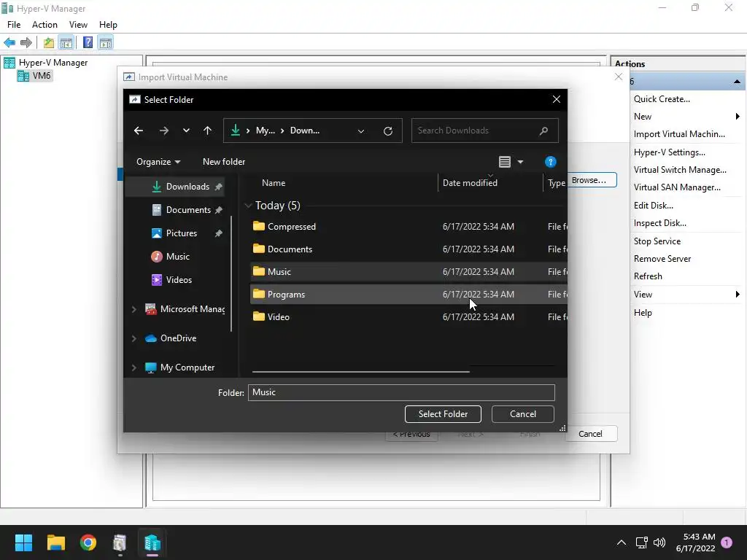Screen dimensions: 747x560
Task: Open the Help menu
Action: [x=108, y=25]
